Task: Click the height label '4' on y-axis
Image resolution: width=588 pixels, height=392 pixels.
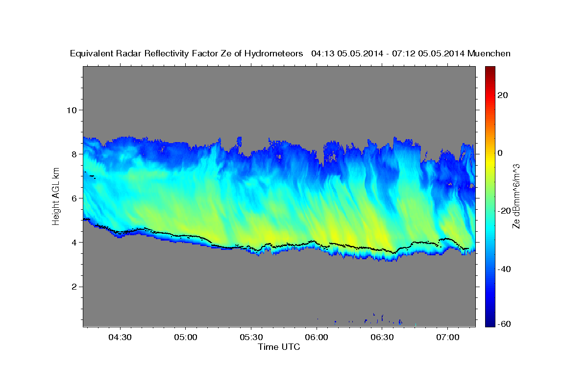Action: (x=74, y=242)
